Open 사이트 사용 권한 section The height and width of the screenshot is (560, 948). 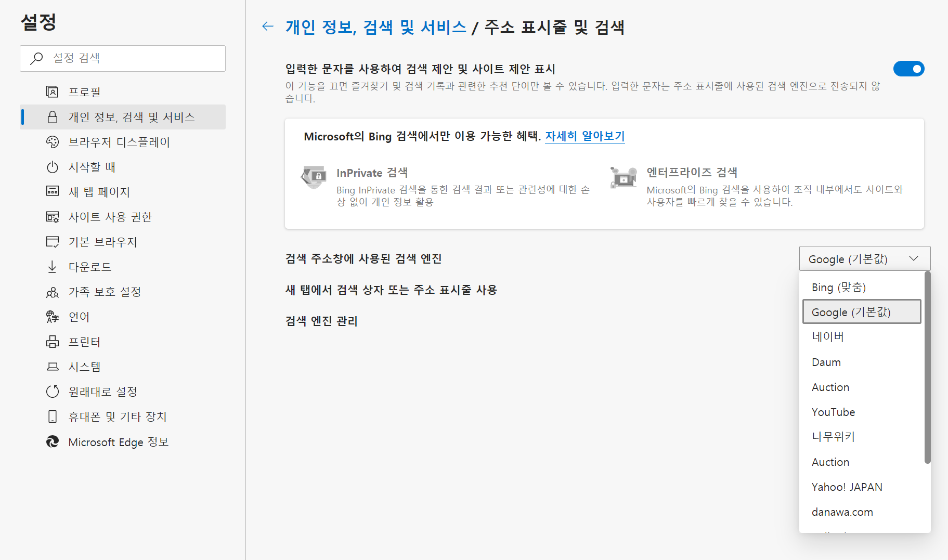123,217
